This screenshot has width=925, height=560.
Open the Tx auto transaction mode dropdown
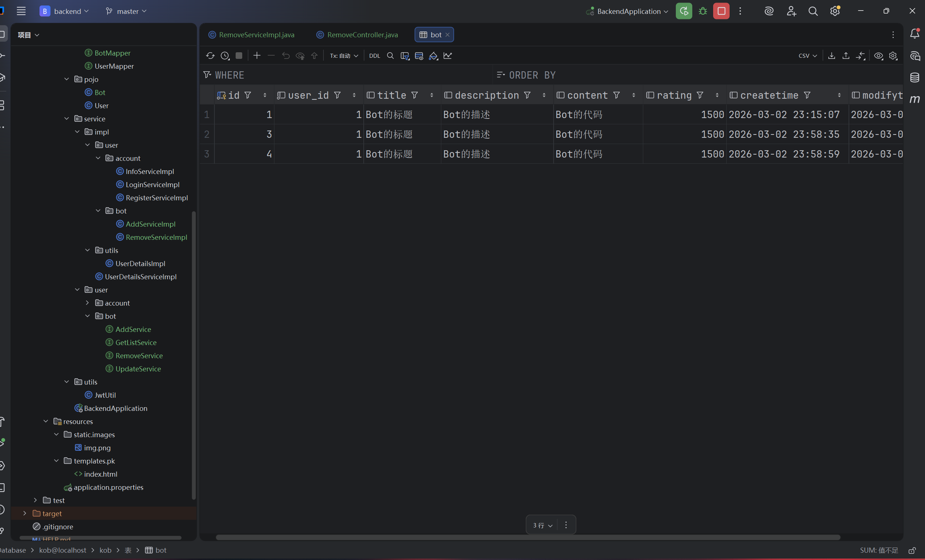click(344, 56)
